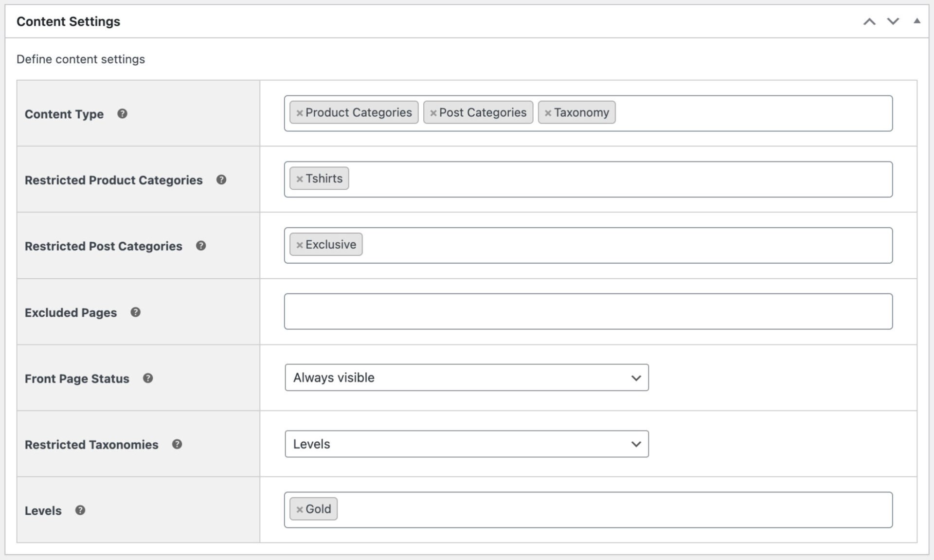Remove the Product Categories tag

[x=300, y=112]
